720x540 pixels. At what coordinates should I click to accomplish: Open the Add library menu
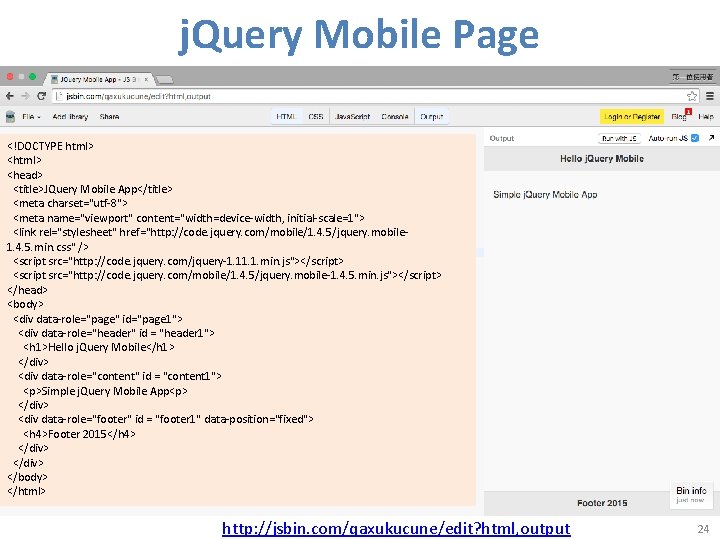click(x=70, y=117)
